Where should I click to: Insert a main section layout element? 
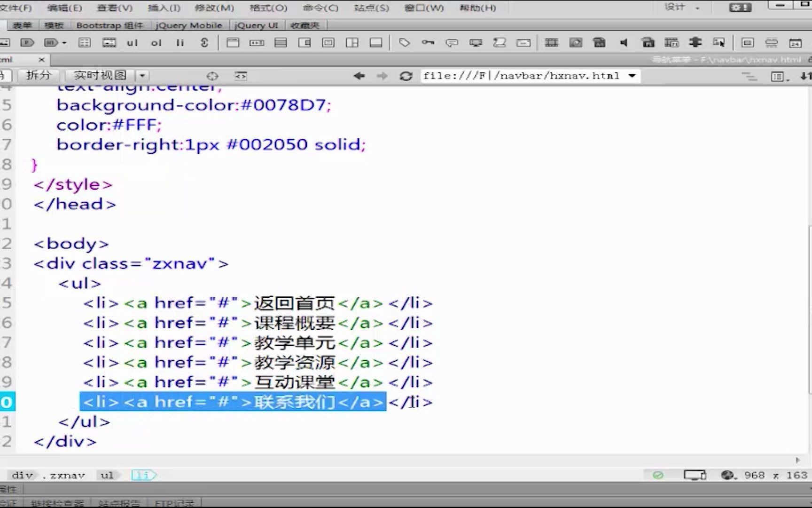click(x=281, y=43)
